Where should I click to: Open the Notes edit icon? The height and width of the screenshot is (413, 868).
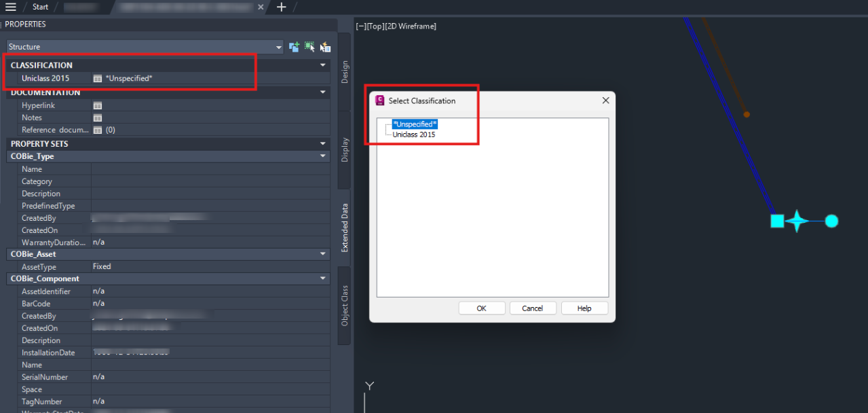[x=98, y=118]
